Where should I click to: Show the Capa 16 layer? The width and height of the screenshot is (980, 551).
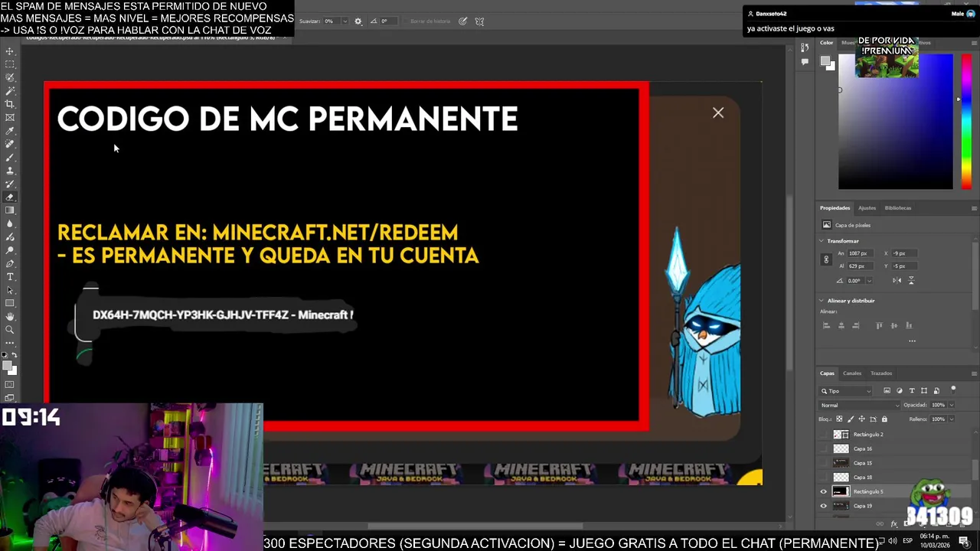pyautogui.click(x=824, y=448)
